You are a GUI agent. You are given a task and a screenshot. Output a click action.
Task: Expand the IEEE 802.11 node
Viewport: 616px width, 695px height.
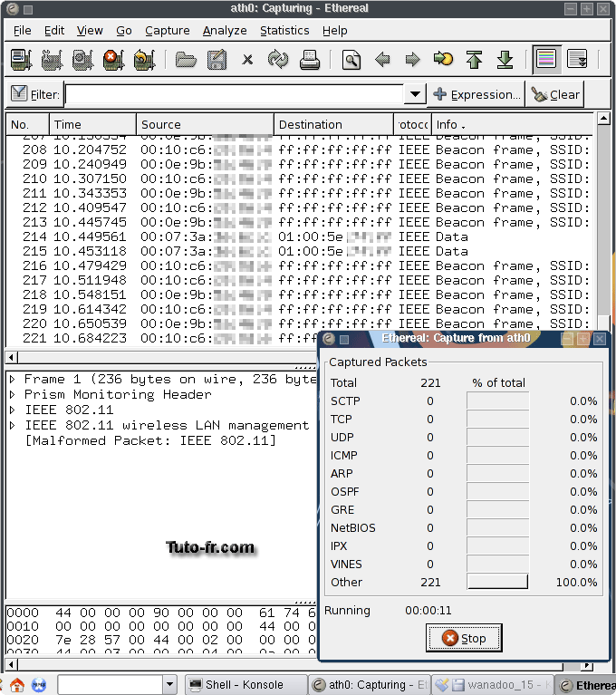click(13, 410)
